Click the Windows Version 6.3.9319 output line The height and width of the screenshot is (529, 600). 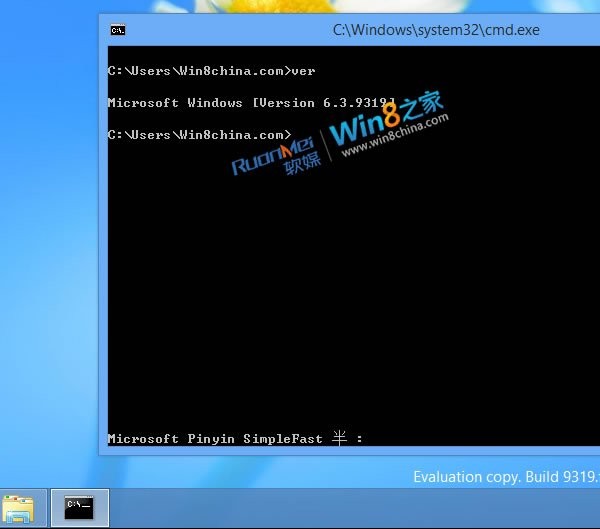tap(250, 103)
